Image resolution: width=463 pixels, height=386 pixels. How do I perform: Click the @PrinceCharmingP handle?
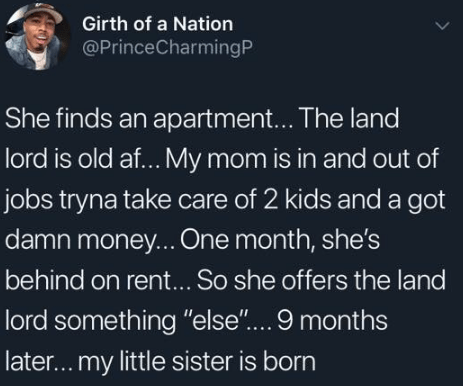166,49
